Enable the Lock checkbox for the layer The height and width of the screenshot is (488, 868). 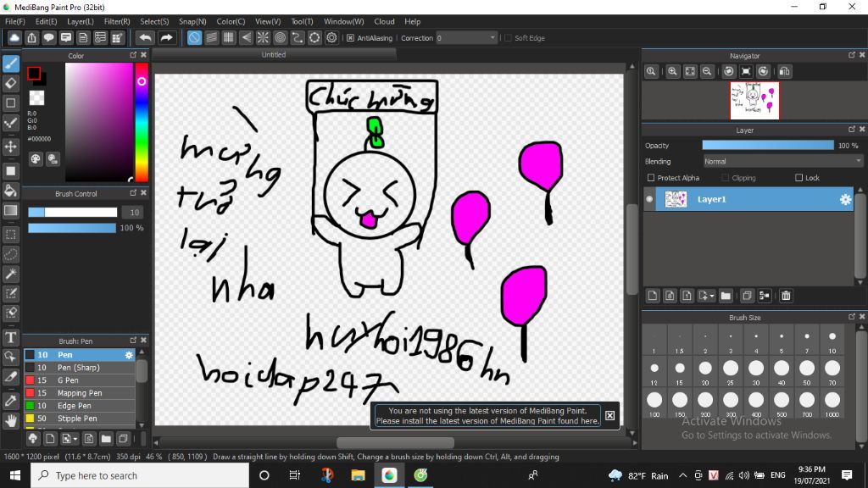click(798, 178)
